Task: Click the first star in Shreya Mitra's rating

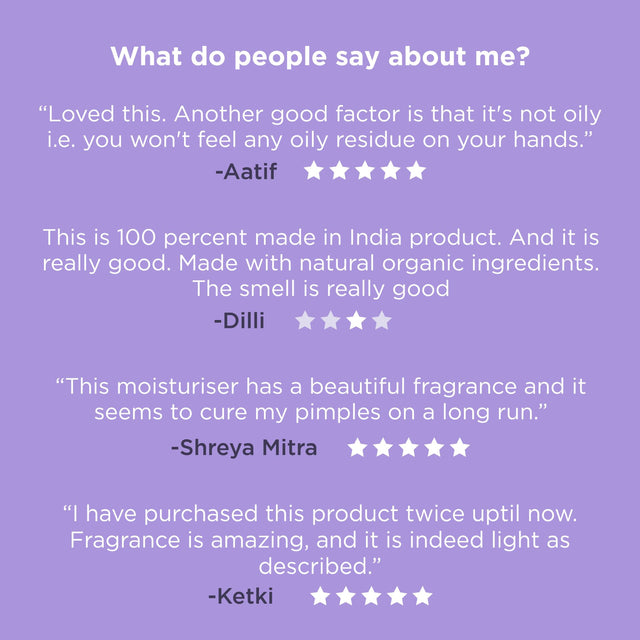Action: 357,447
